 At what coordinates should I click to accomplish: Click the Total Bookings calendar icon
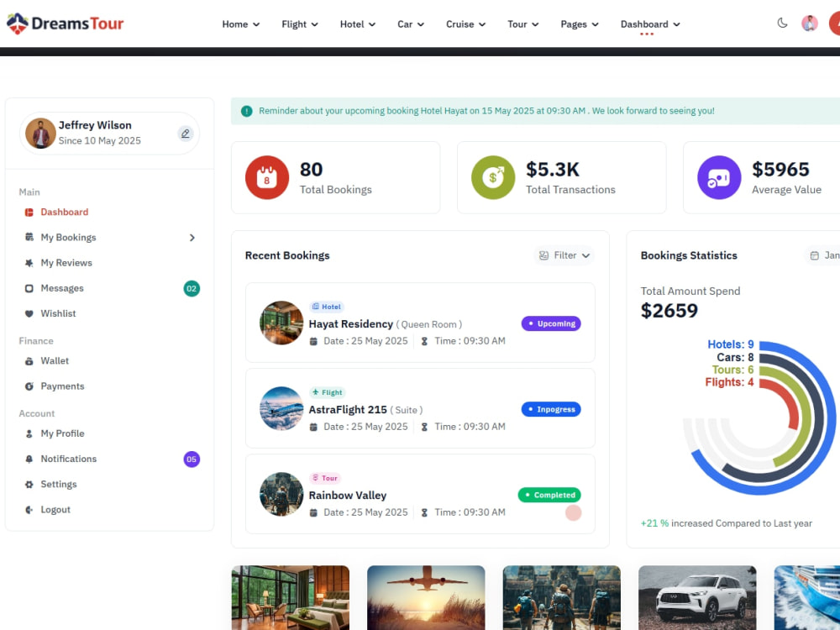pyautogui.click(x=267, y=177)
